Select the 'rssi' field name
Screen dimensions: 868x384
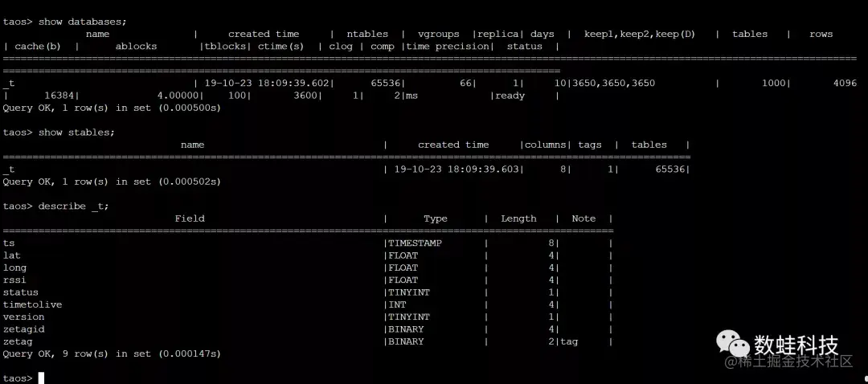(x=15, y=280)
